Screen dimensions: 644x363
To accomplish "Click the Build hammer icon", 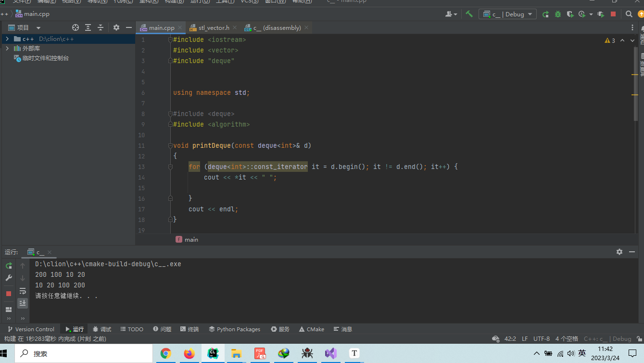I will (469, 14).
